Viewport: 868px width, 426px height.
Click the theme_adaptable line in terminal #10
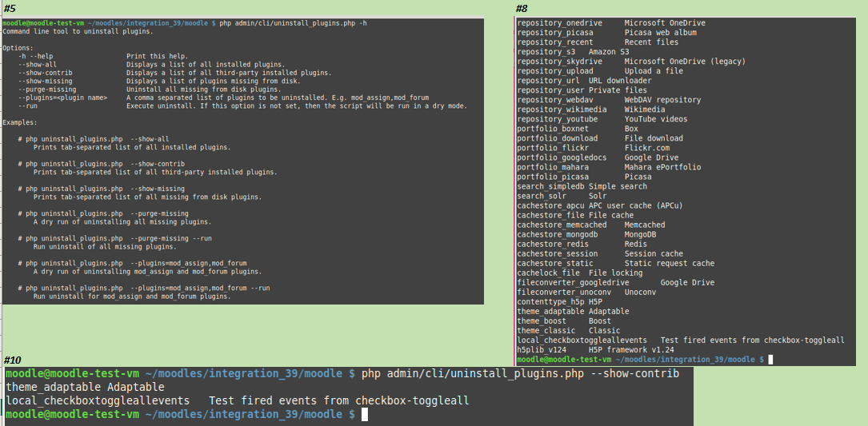point(86,387)
